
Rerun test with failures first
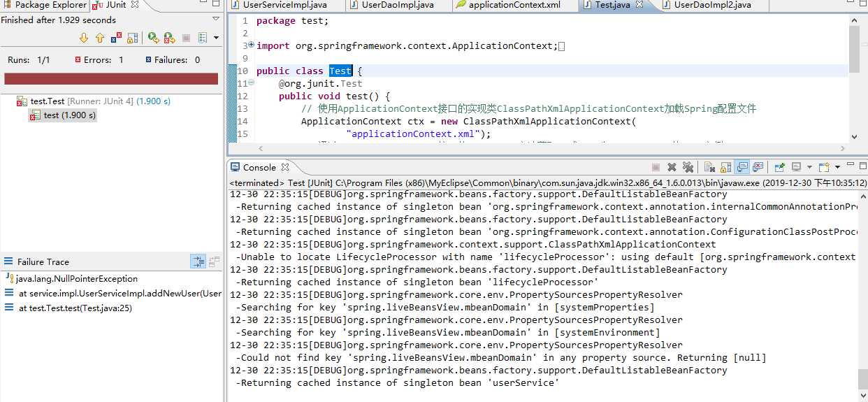(168, 38)
